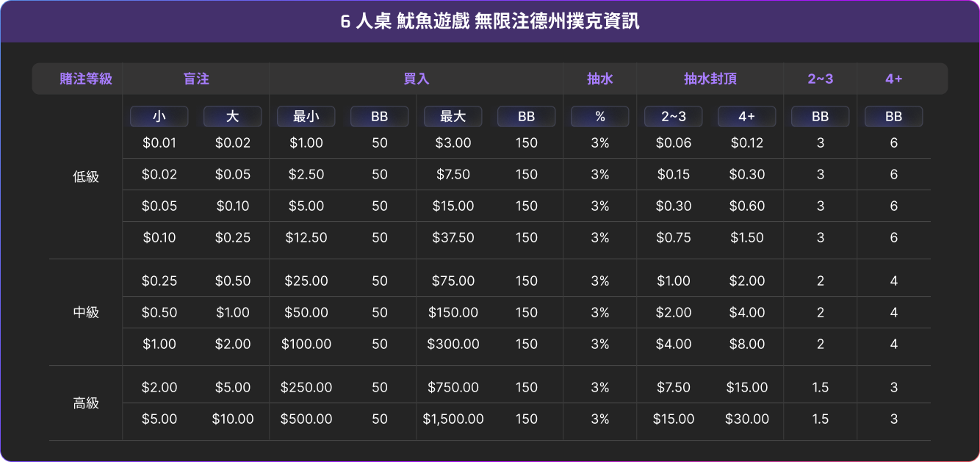Select the 最小 buy-in sub-header
Screen dimensions: 980x462
[x=306, y=117]
